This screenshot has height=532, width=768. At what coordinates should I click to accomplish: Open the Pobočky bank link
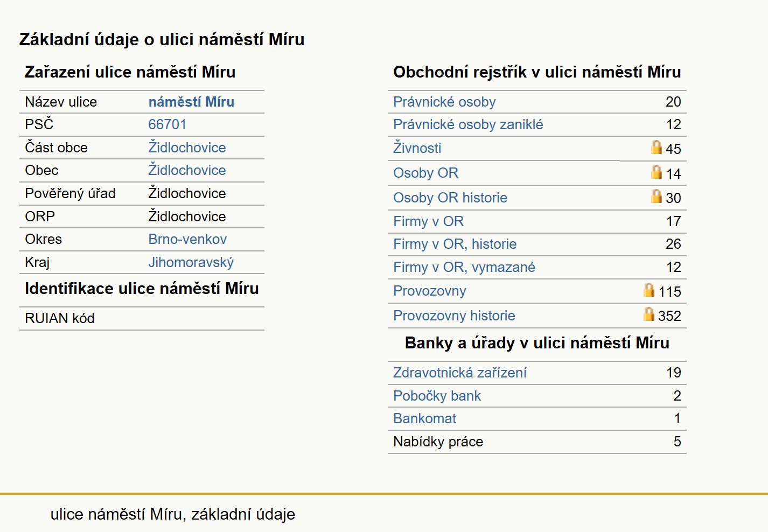437,396
